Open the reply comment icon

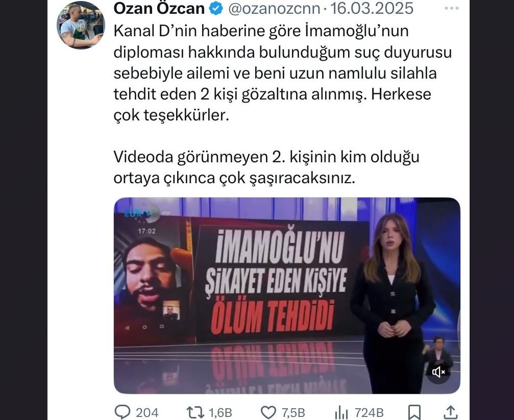123,412
